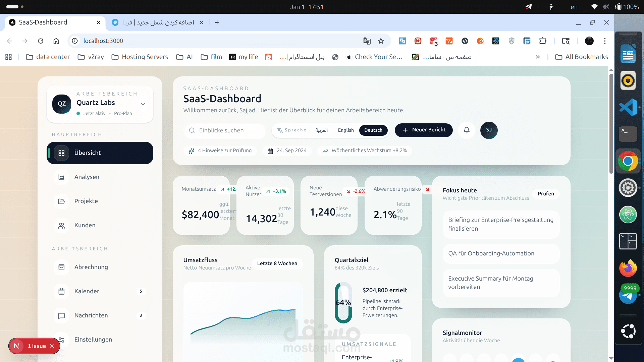Switch language to English
Screen dimensions: 644x362
pos(345,130)
